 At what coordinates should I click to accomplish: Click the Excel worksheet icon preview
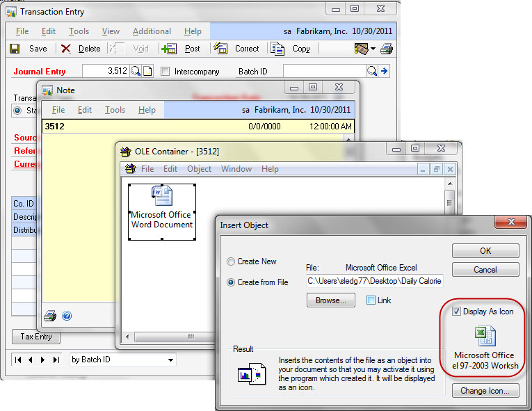coord(485,336)
